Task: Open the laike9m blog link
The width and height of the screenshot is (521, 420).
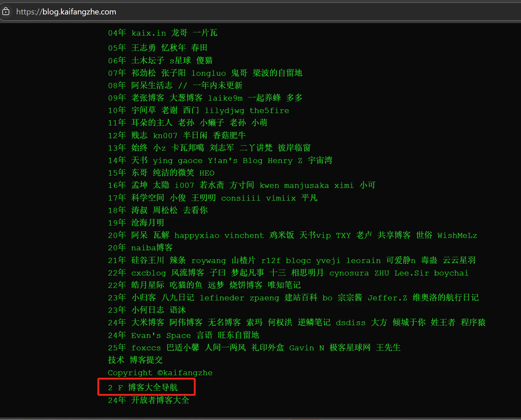Action: (x=225, y=98)
